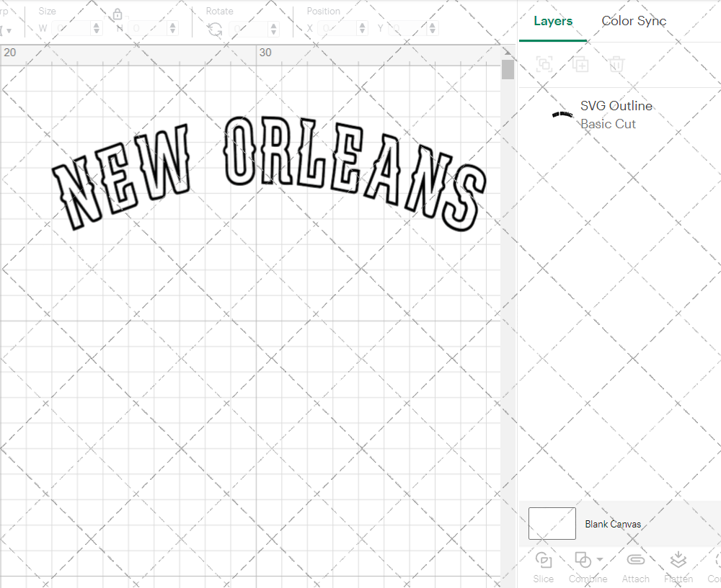Select the SVG Outline layer

click(x=616, y=106)
